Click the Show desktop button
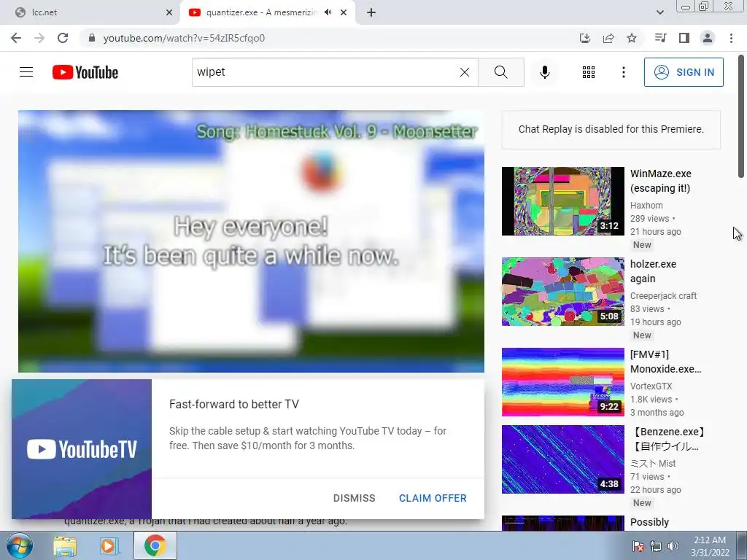Screen dimensions: 747x560 (x=742, y=545)
